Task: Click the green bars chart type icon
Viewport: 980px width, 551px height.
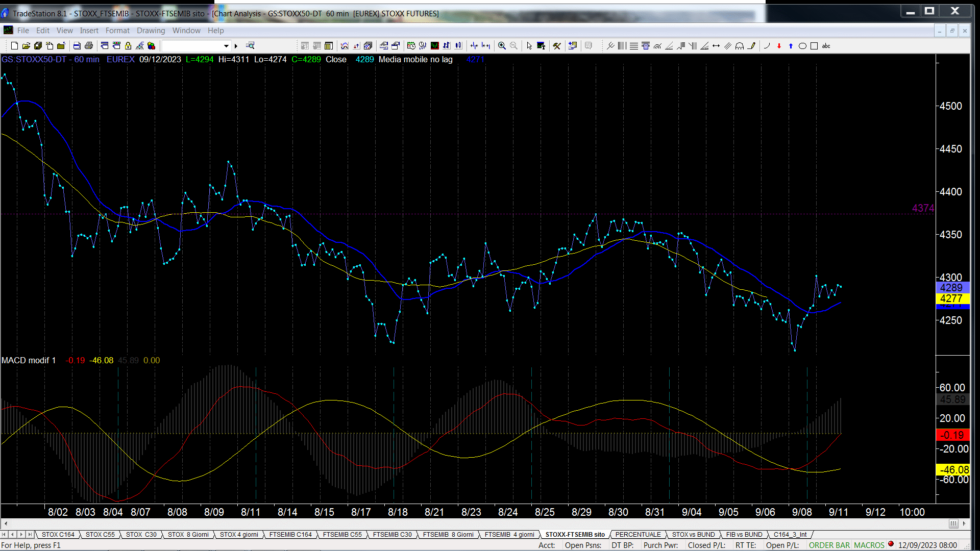Action: coord(434,46)
